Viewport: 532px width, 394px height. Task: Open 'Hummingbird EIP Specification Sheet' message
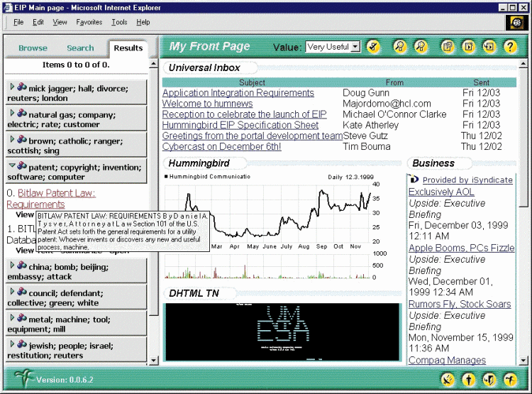click(240, 125)
